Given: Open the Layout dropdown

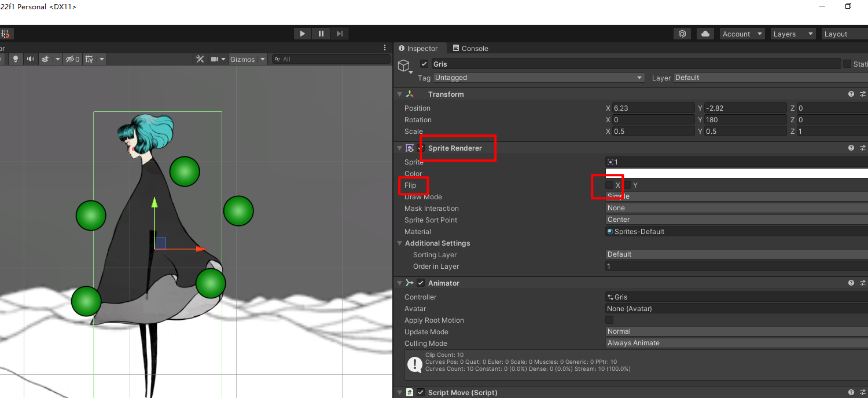Looking at the screenshot, I should click(x=845, y=34).
